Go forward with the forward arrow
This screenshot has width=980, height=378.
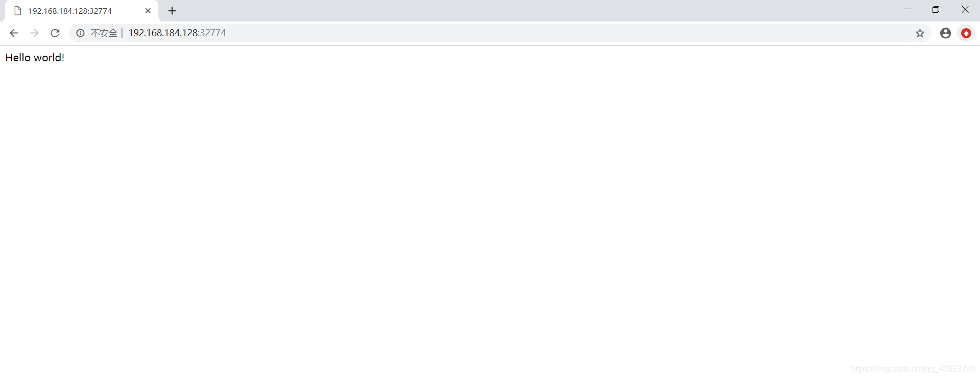[34, 33]
